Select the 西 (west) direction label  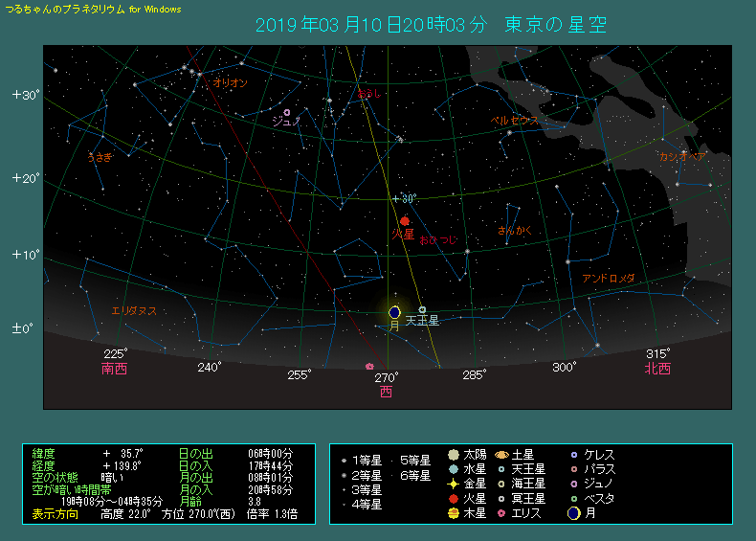point(386,392)
